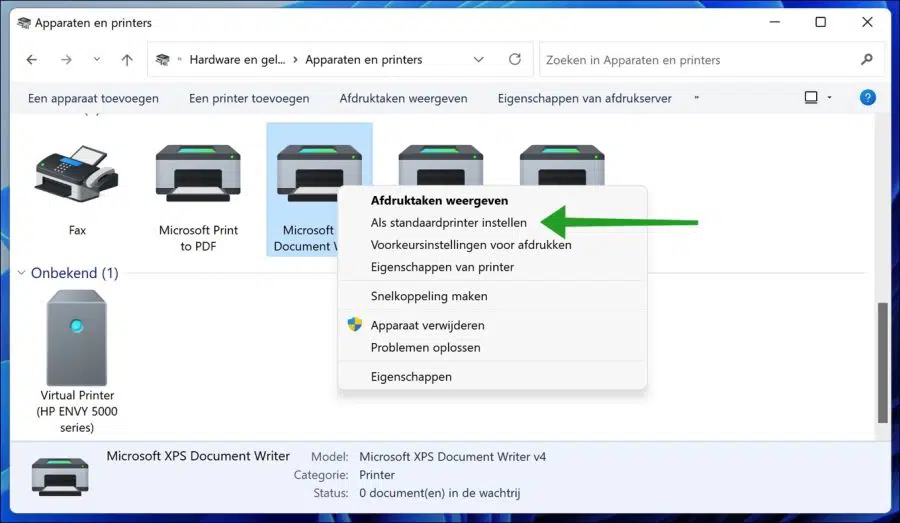Click Afdruktaken weergeven in the toolbar
This screenshot has height=523, width=900.
[404, 98]
